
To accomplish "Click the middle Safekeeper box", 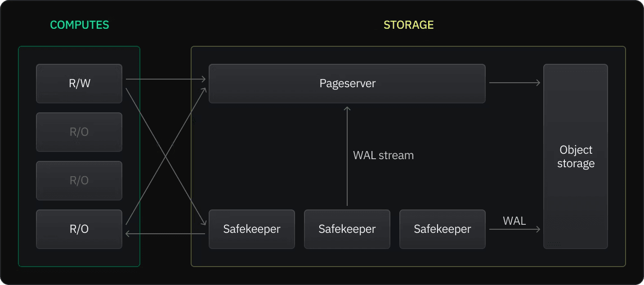I will click(x=347, y=229).
